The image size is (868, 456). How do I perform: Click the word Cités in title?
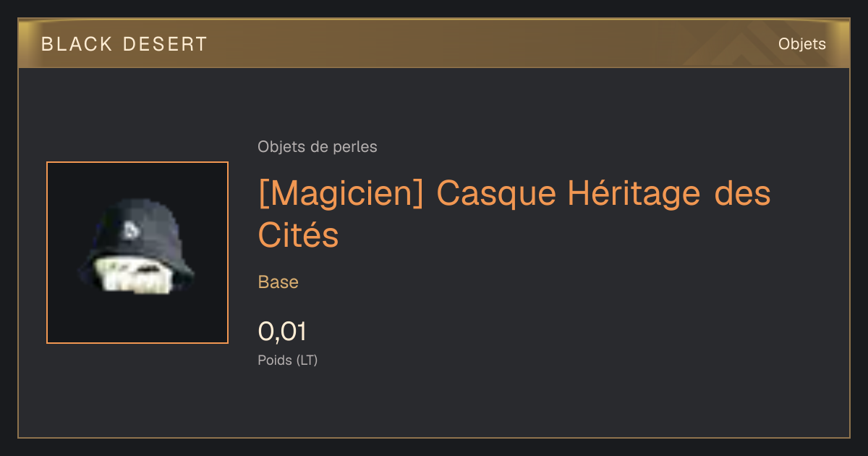pyautogui.click(x=299, y=235)
